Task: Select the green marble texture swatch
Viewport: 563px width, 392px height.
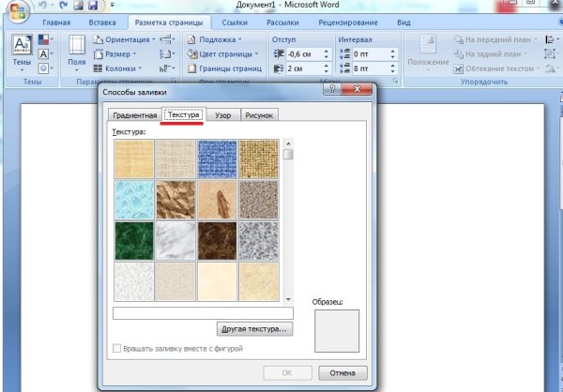Action: click(131, 239)
